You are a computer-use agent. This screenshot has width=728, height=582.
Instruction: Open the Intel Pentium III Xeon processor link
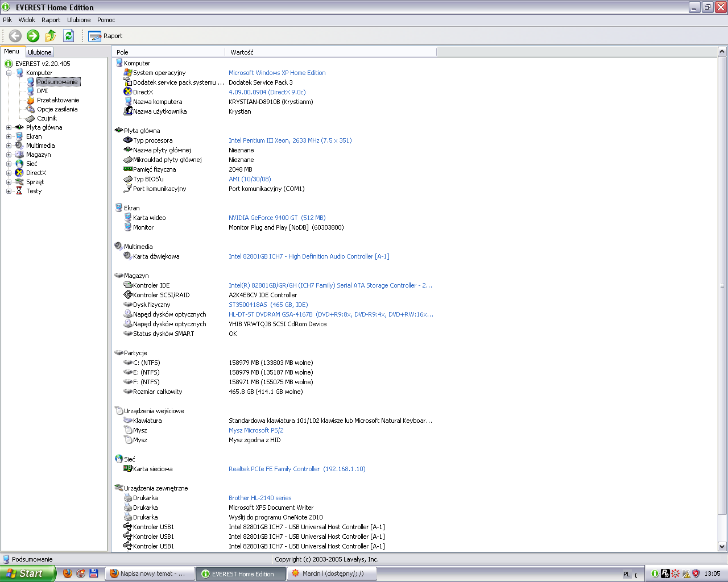290,140
